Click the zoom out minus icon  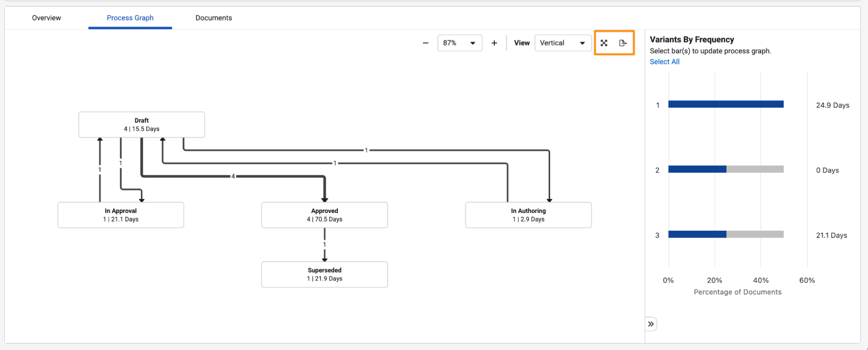(426, 43)
